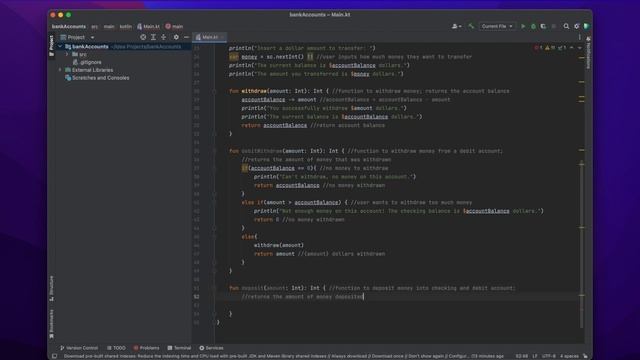
Task: Open the Project panel options gear
Action: pos(176,37)
